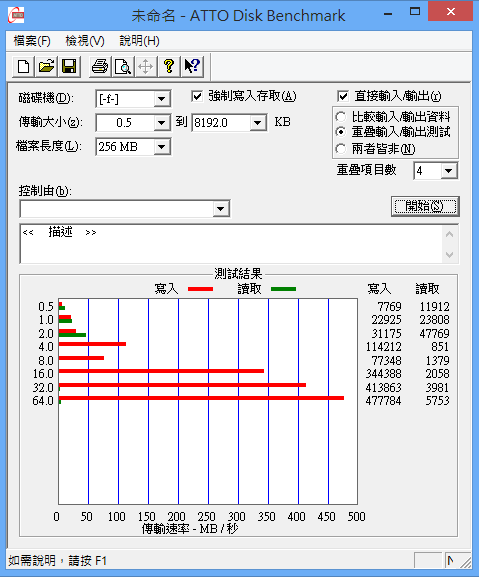479x577 pixels.
Task: Click write value 344388
Action: click(x=383, y=374)
